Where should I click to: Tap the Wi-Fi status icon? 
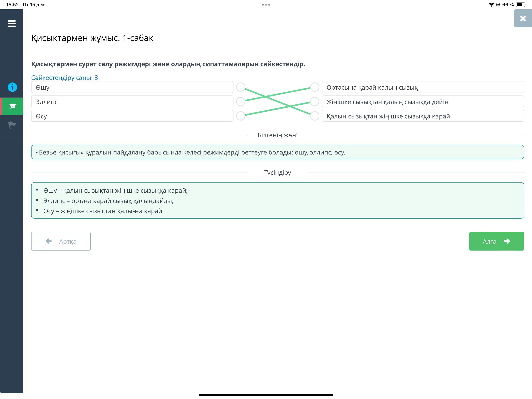(491, 4)
